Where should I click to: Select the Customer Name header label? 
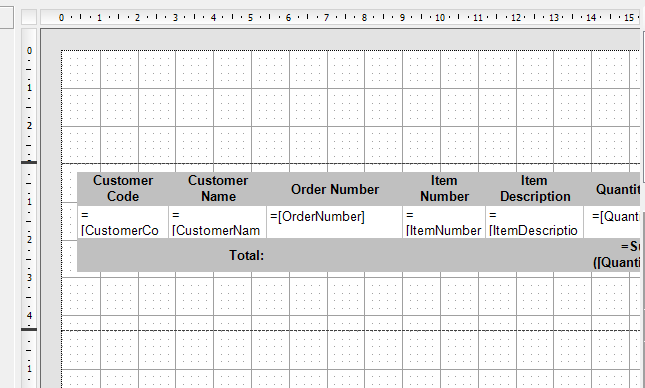pyautogui.click(x=218, y=188)
